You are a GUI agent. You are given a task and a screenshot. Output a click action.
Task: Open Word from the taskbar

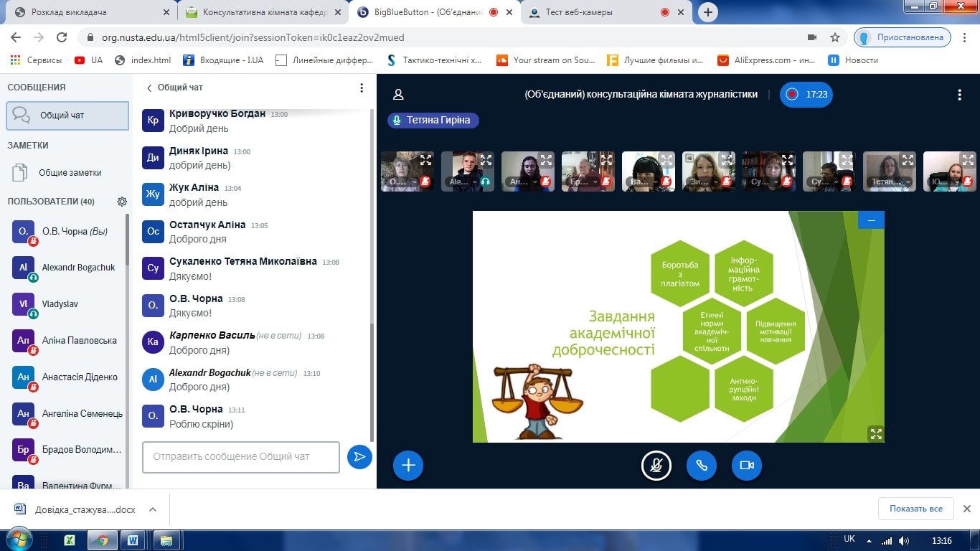tap(133, 540)
